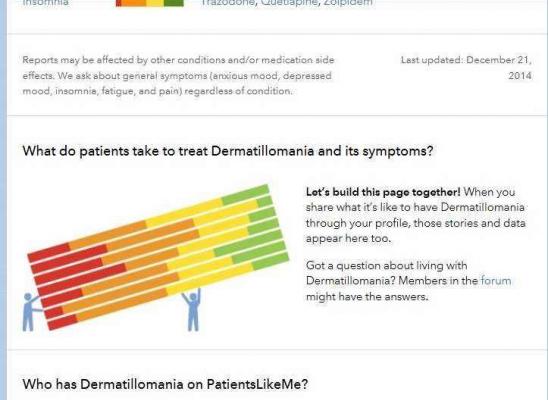Click the bottom-right green bar in illustration

click(271, 261)
